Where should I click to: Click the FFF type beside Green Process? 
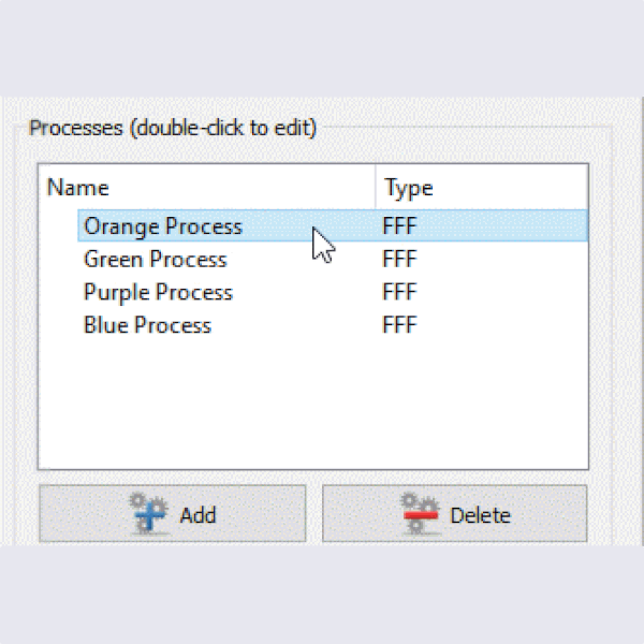pyautogui.click(x=399, y=259)
